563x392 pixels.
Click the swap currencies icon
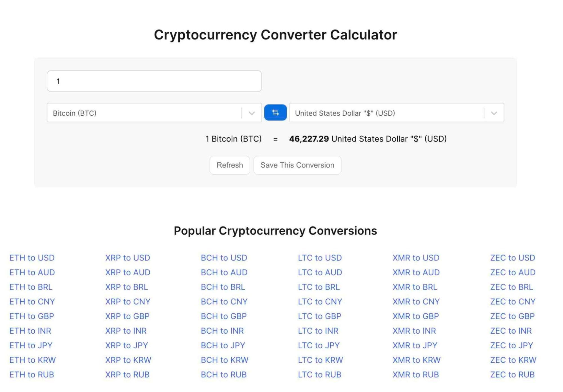click(x=275, y=113)
